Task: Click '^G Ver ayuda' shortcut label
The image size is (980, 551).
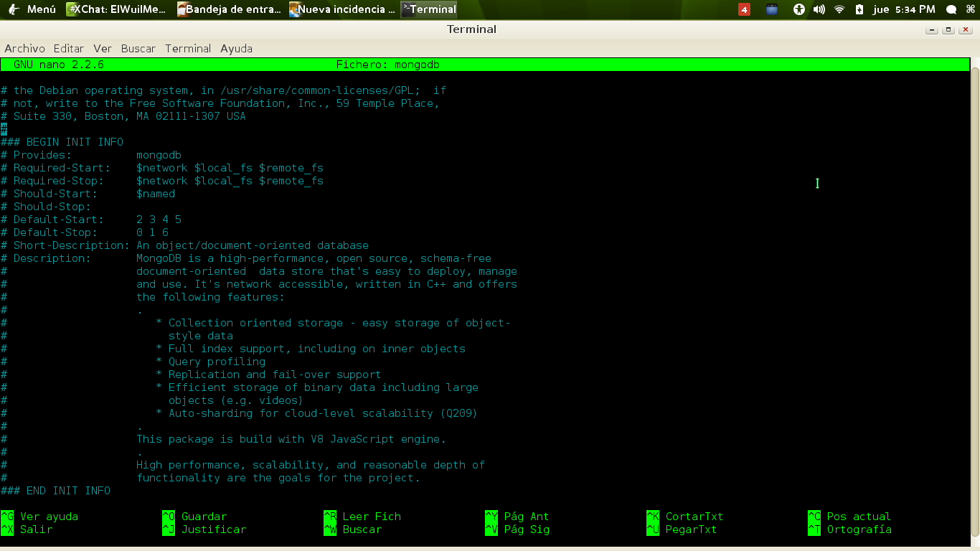Action: click(x=39, y=517)
